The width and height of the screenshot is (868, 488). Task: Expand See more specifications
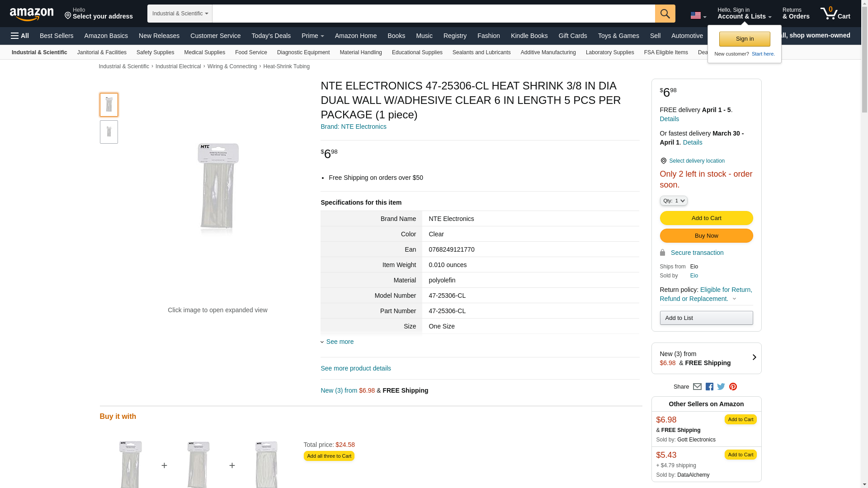point(340,342)
